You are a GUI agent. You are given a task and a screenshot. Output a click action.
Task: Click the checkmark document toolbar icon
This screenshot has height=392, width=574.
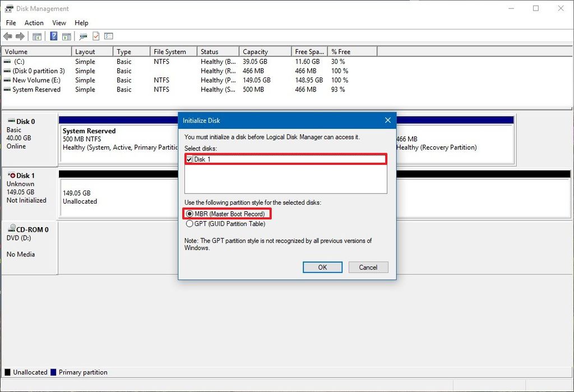coord(95,36)
